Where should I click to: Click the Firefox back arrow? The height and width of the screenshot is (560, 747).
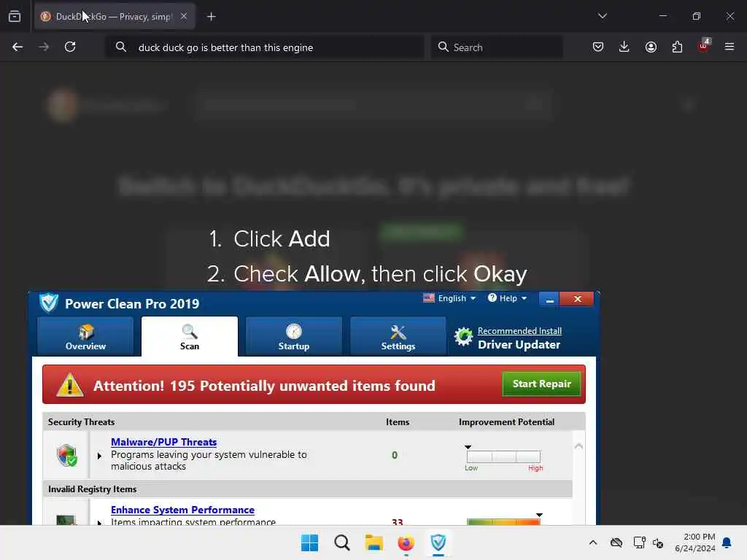point(18,47)
